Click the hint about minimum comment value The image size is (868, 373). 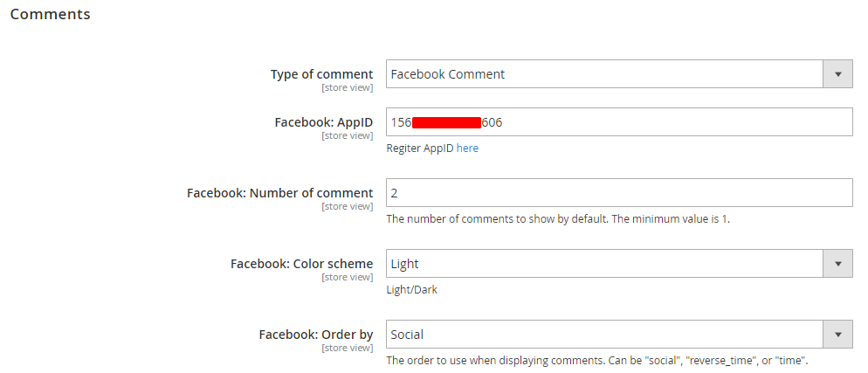tap(558, 219)
